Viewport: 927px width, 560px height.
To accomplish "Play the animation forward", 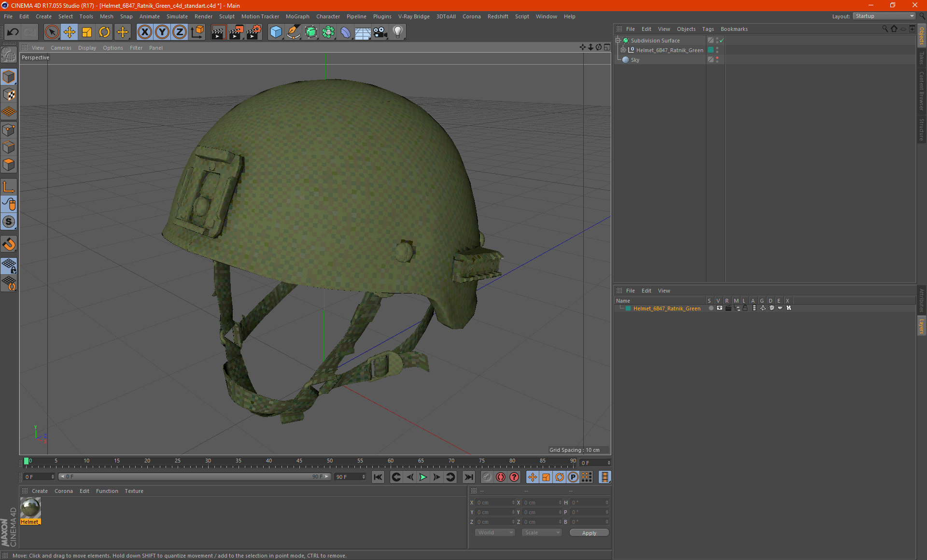I will 423,477.
